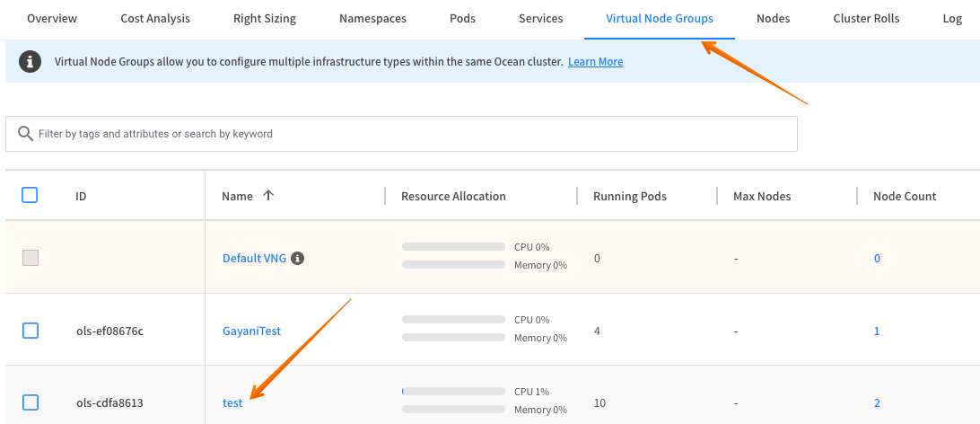Open the Namespaces tab

372,19
